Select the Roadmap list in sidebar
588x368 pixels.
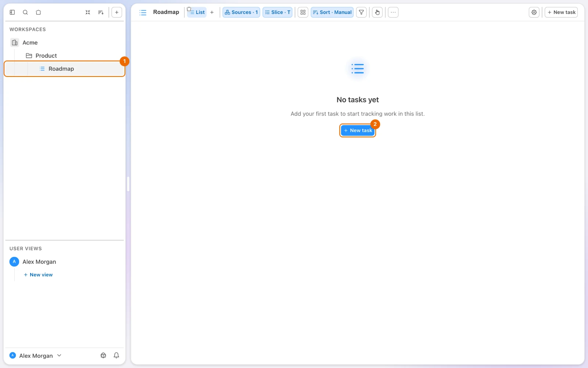click(x=64, y=69)
